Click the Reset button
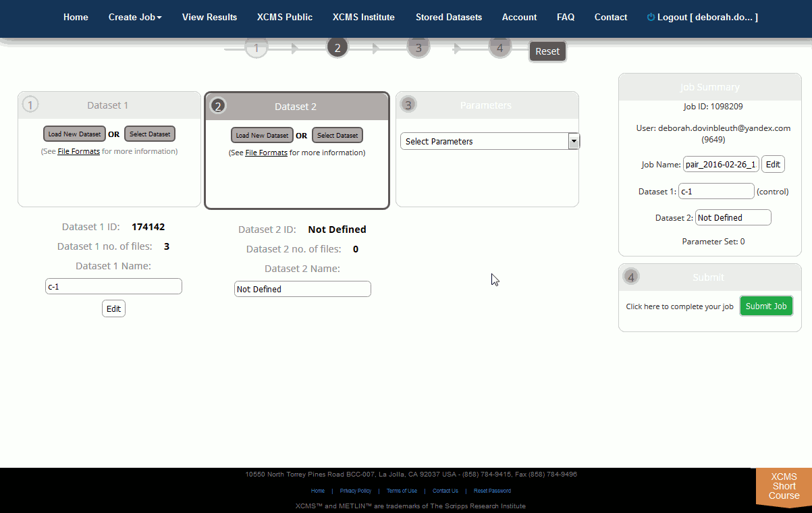 (547, 51)
